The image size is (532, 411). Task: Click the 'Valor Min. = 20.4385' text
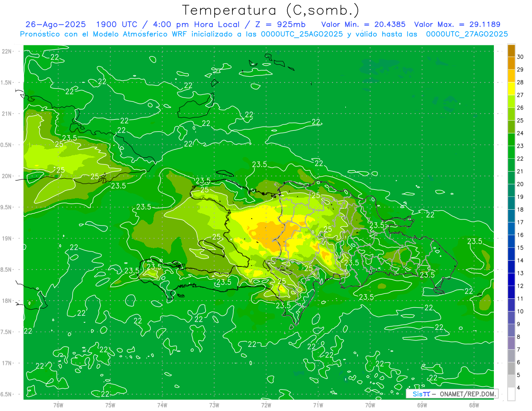point(363,24)
